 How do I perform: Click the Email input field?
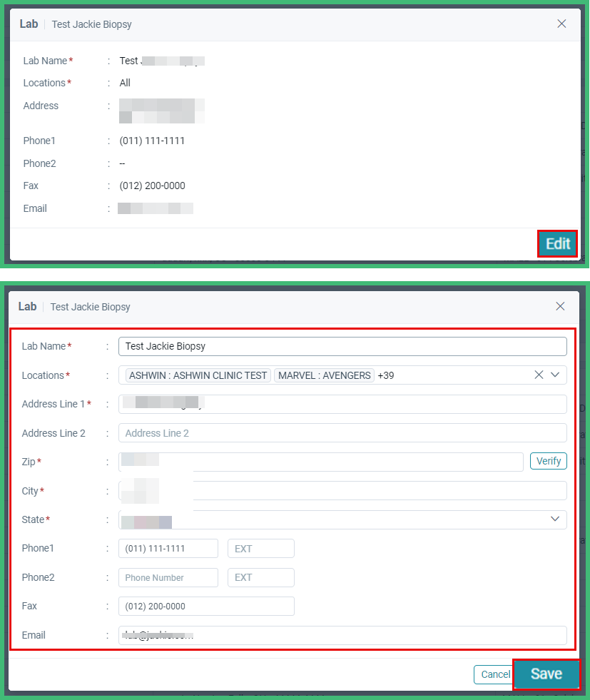(342, 635)
